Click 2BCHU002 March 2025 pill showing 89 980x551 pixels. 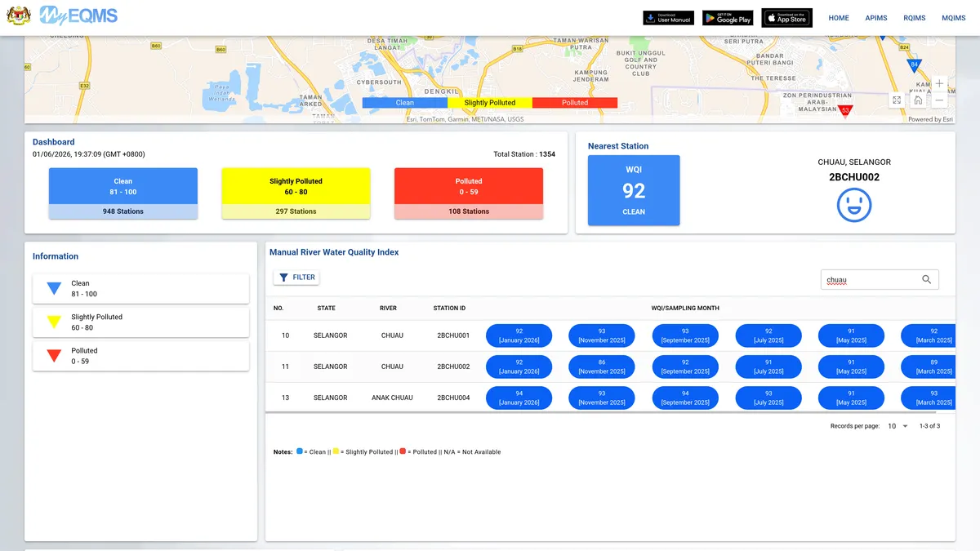[x=928, y=367]
